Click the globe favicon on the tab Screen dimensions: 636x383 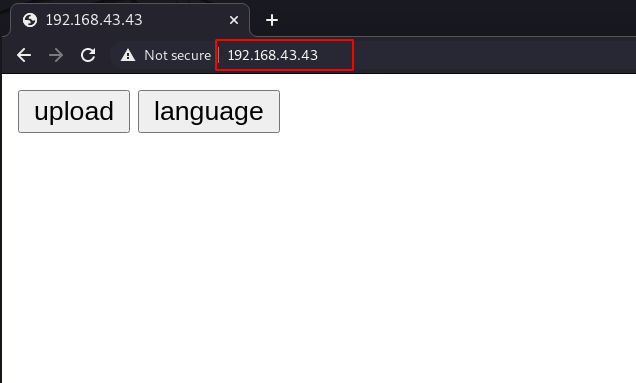30,20
